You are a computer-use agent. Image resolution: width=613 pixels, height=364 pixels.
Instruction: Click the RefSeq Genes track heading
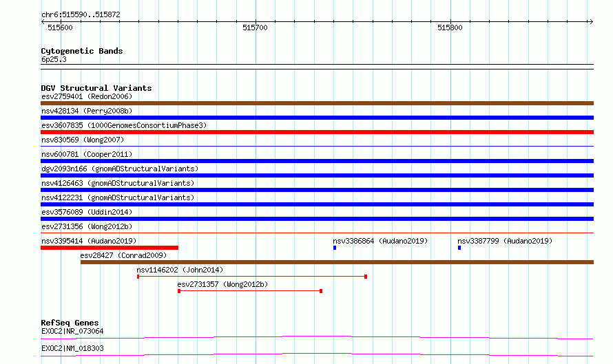click(70, 323)
